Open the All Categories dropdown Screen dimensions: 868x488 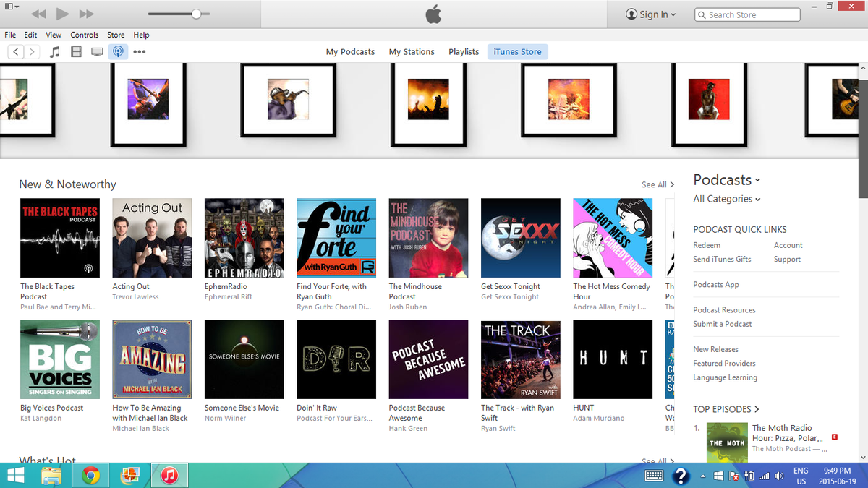726,199
